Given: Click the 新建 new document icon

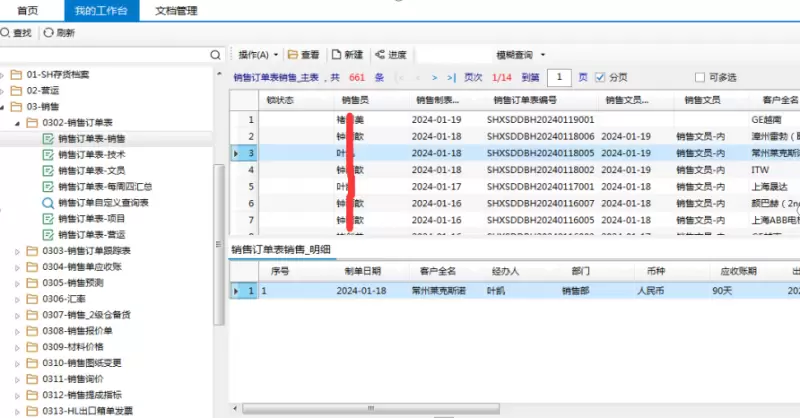Looking at the screenshot, I should pyautogui.click(x=337, y=54).
